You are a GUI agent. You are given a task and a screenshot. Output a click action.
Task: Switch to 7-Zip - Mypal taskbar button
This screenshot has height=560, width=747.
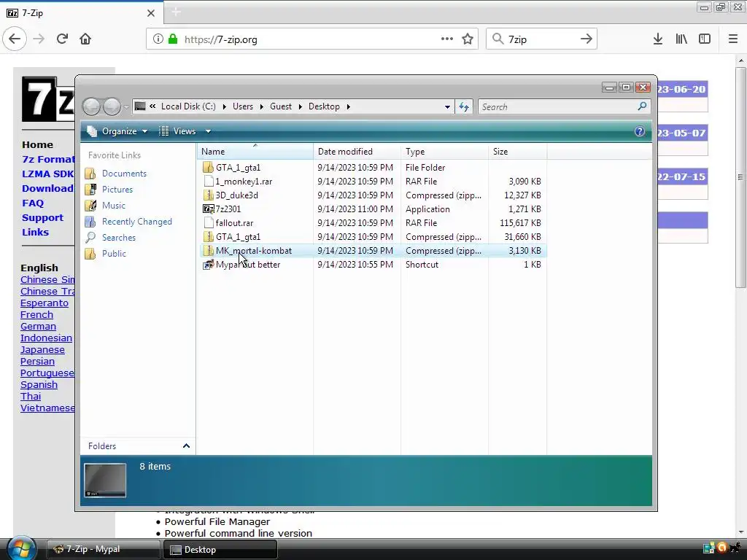click(x=104, y=550)
